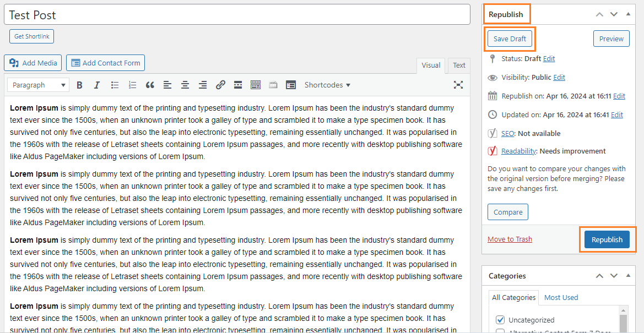Uncheck the Uncategorized category
The height and width of the screenshot is (333, 644).
pos(500,320)
